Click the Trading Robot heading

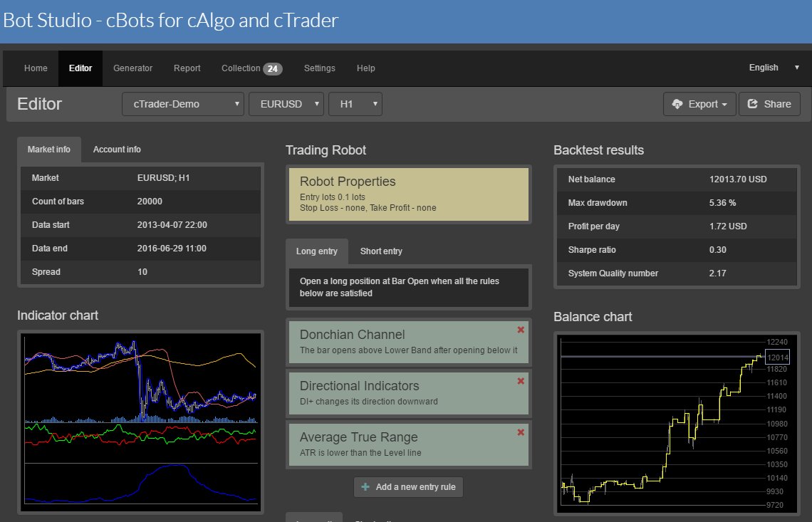(326, 150)
